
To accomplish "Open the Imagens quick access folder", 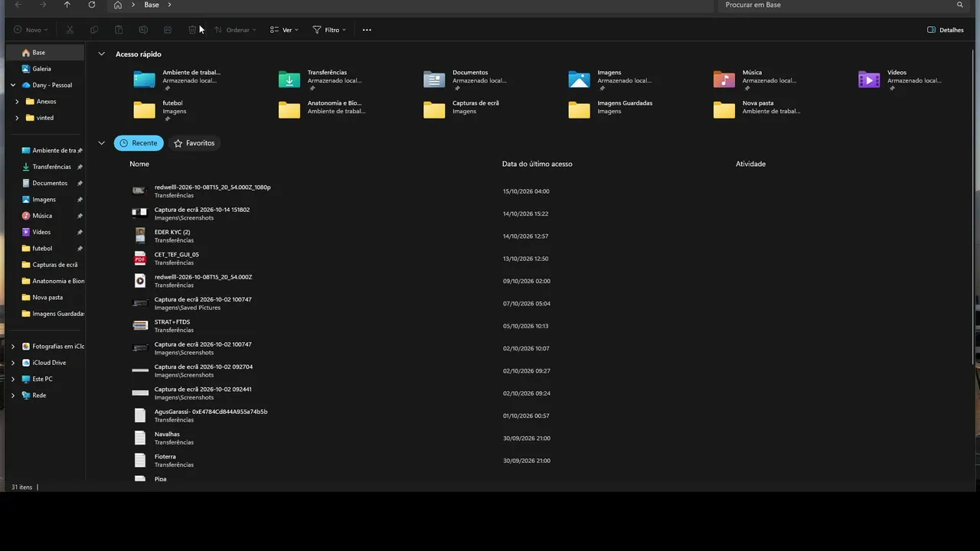I will [612, 80].
